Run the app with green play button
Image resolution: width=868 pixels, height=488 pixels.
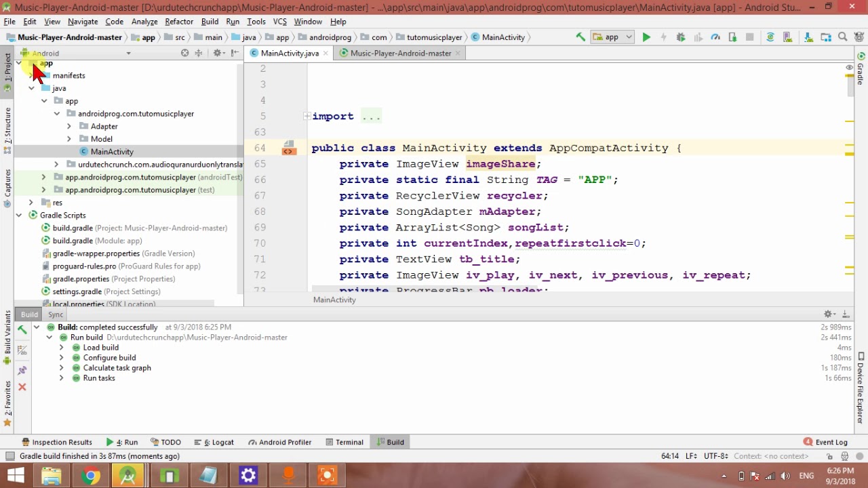646,37
